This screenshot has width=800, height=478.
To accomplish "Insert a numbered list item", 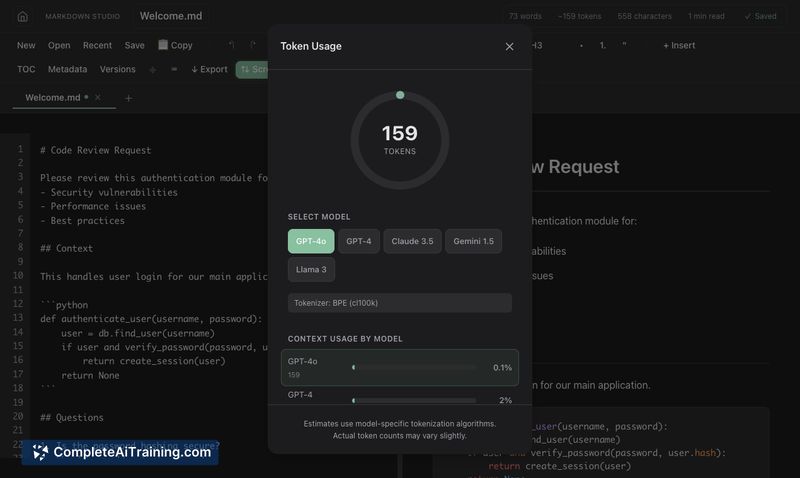I will 603,45.
